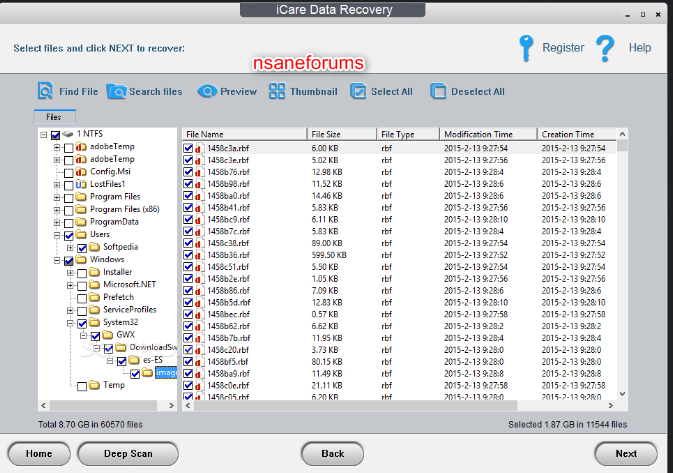This screenshot has height=473, width=673.
Task: Sort by Creation Time column header
Action: [x=577, y=134]
